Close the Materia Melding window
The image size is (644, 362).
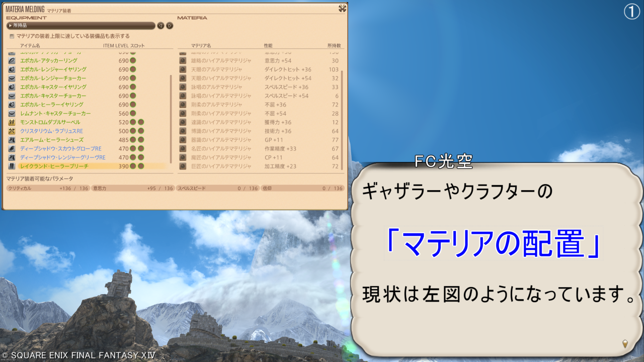pyautogui.click(x=342, y=8)
